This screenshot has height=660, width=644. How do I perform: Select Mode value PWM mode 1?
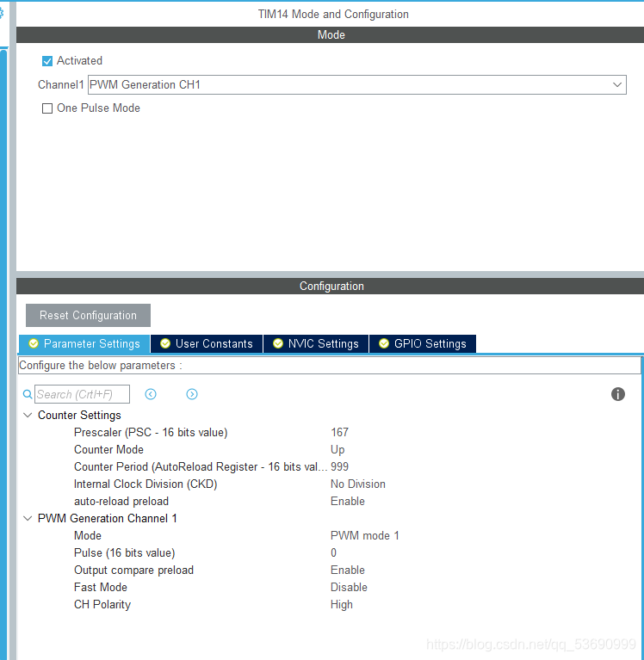click(x=365, y=535)
